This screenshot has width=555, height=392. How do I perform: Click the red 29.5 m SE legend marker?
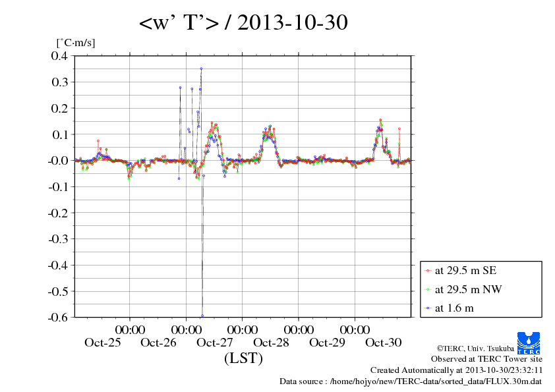[x=428, y=271]
